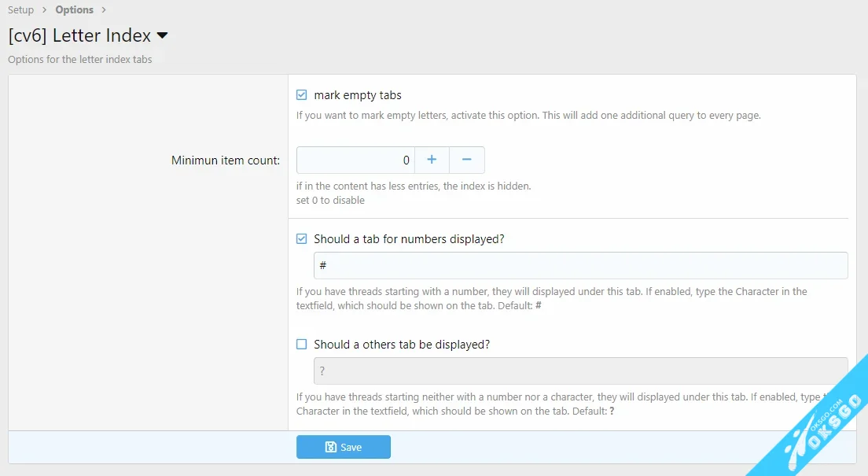Screen dimensions: 868x476
Task: Click the chevron after the Setup breadcrumb
Action: 45,10
